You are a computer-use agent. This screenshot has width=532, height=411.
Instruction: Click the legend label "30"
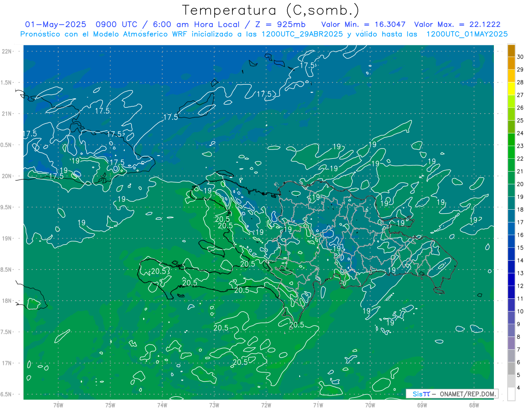521,57
